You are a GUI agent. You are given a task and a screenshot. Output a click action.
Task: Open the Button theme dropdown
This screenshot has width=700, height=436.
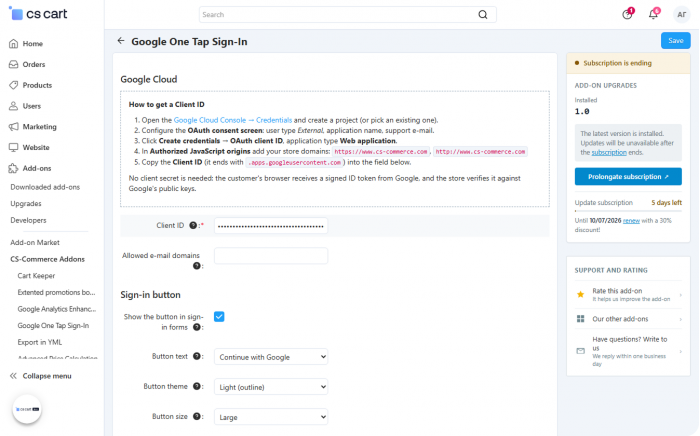pyautogui.click(x=271, y=387)
